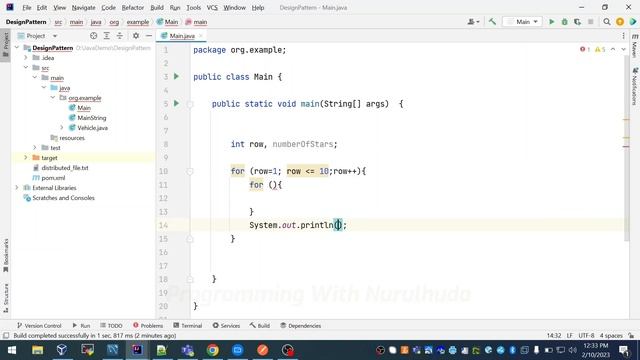Go to previous highlighted error arrow
The image size is (640, 360).
[x=613, y=49]
